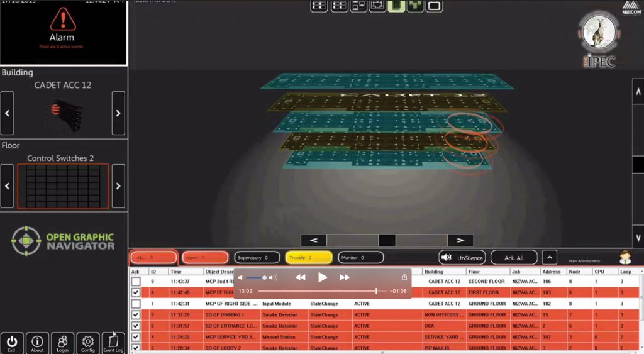The image size is (644, 354).
Task: Open the network devices view icon
Action: coord(358,6)
